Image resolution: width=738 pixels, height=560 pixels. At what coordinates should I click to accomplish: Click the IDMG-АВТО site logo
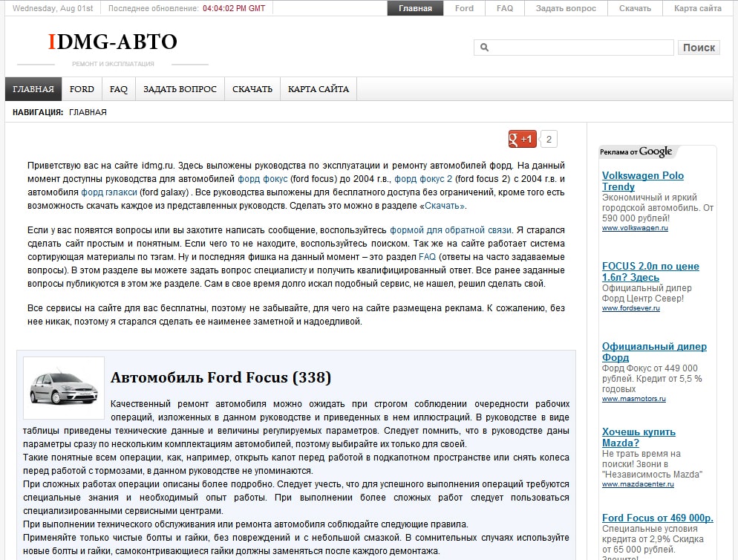113,42
